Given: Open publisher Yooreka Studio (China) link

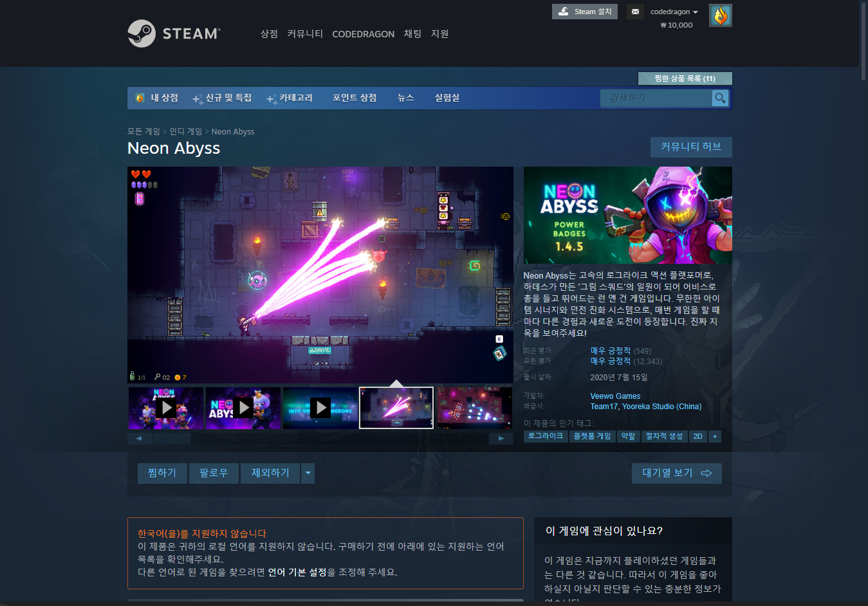Looking at the screenshot, I should (x=661, y=407).
